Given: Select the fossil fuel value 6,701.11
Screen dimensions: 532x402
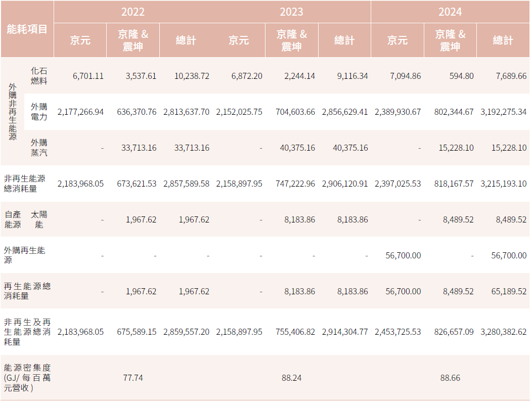Looking at the screenshot, I should 88,76.
